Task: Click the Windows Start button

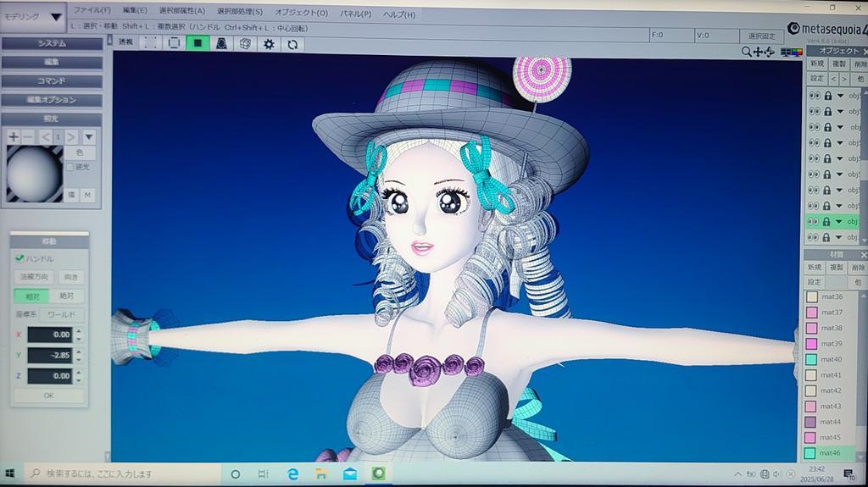Action: [x=9, y=473]
